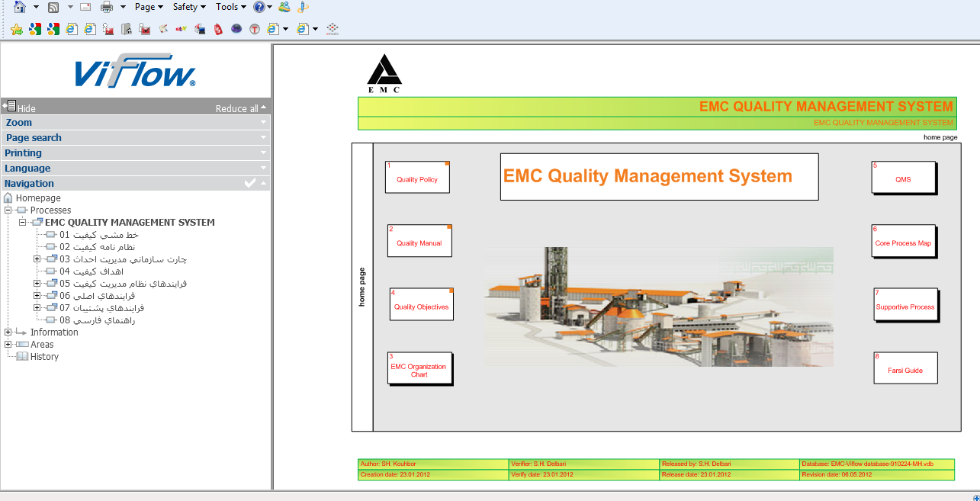
Task: Open the Quality Objectives box
Action: coord(422,304)
